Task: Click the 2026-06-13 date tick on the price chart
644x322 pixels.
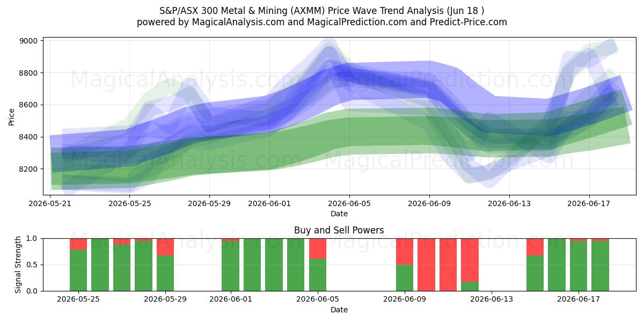Action: [x=509, y=204]
